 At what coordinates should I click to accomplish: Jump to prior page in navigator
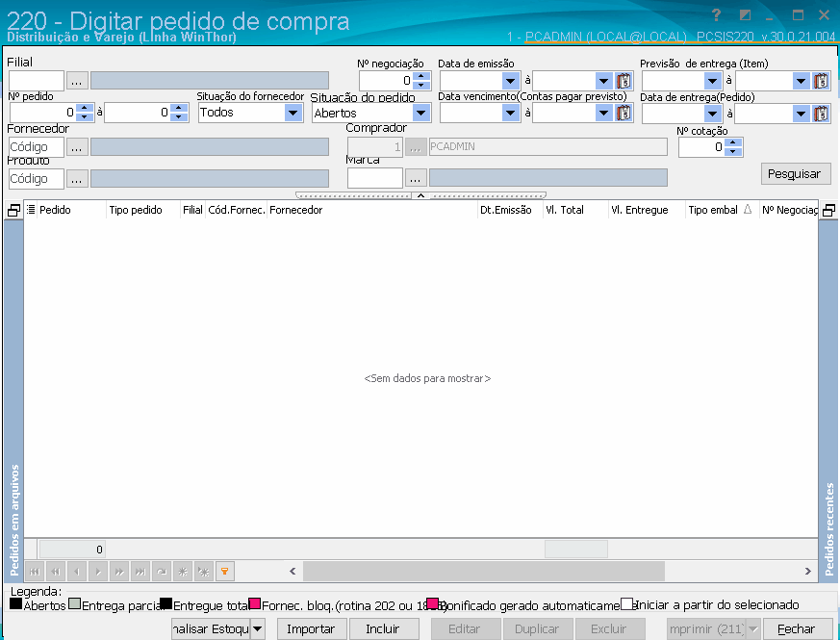pyautogui.click(x=56, y=572)
